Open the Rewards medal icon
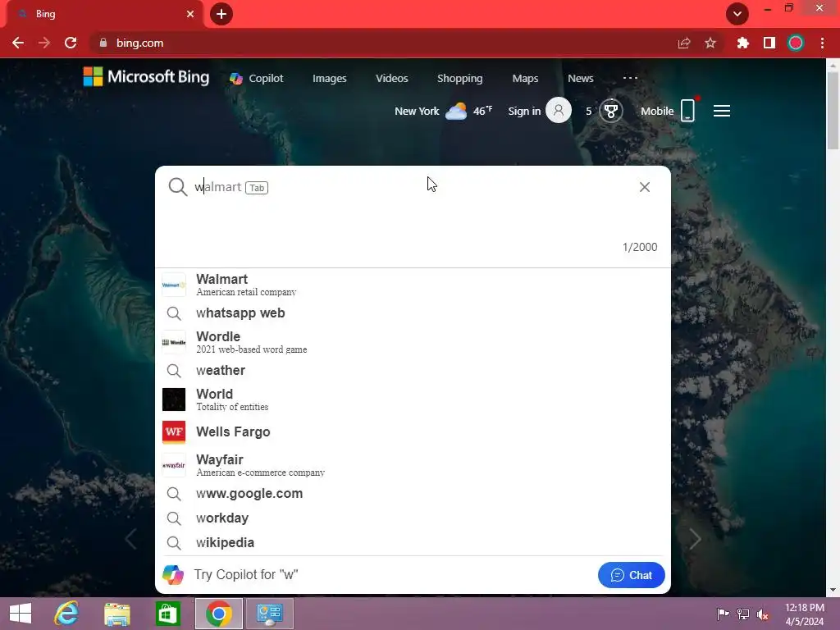Viewport: 840px width, 630px height. point(610,111)
